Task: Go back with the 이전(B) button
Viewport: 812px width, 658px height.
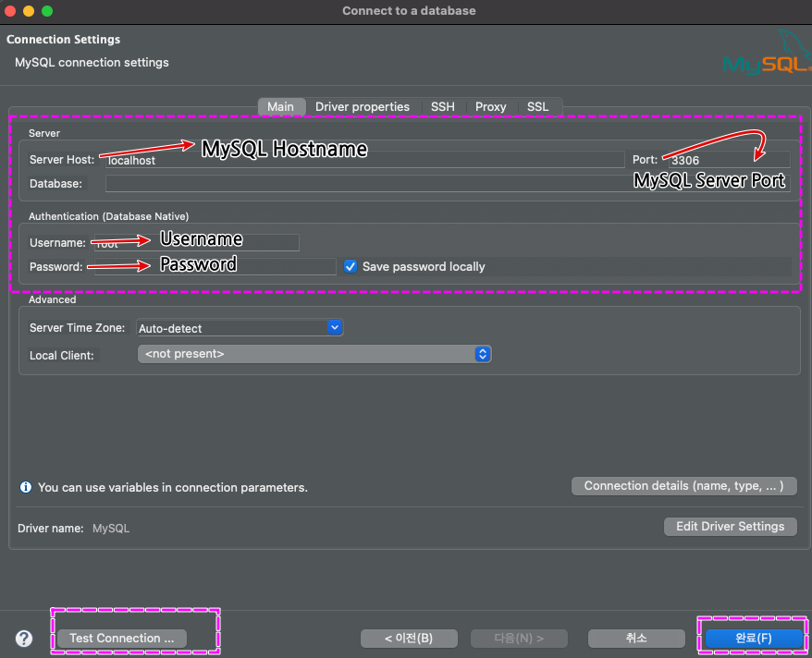Action: coord(409,639)
